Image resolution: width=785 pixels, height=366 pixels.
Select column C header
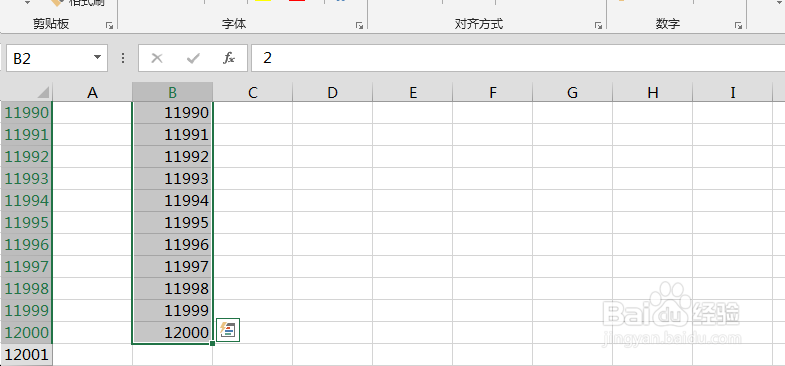click(252, 92)
